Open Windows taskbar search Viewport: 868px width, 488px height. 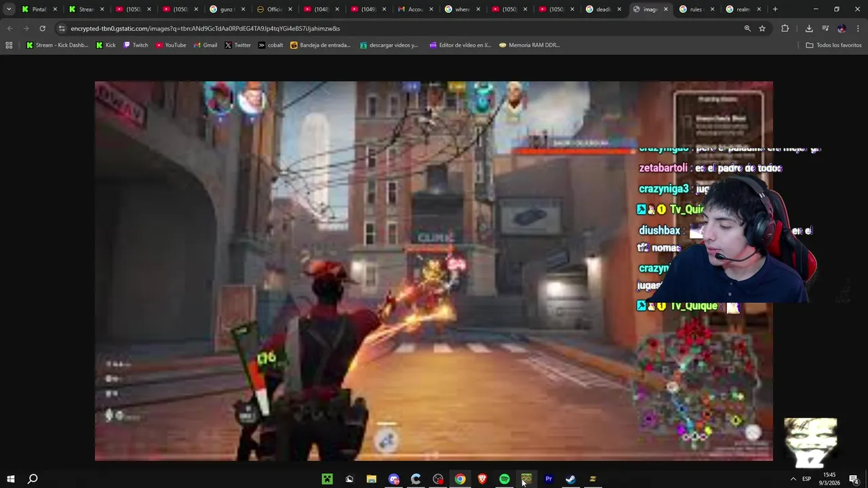pyautogui.click(x=33, y=479)
